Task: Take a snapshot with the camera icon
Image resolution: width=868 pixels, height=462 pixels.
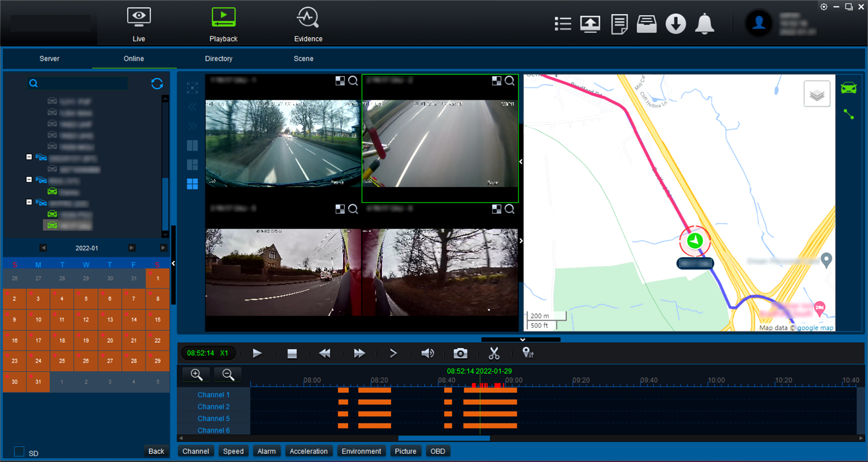Action: tap(460, 353)
